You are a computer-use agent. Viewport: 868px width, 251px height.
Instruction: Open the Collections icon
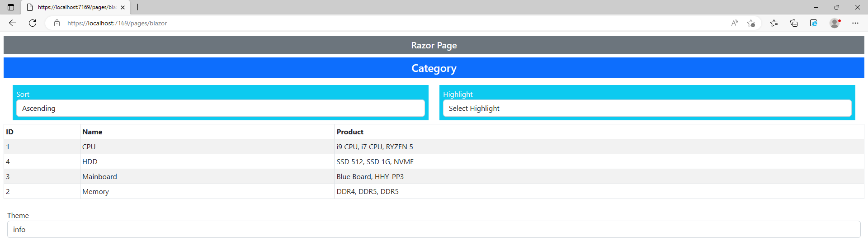794,23
